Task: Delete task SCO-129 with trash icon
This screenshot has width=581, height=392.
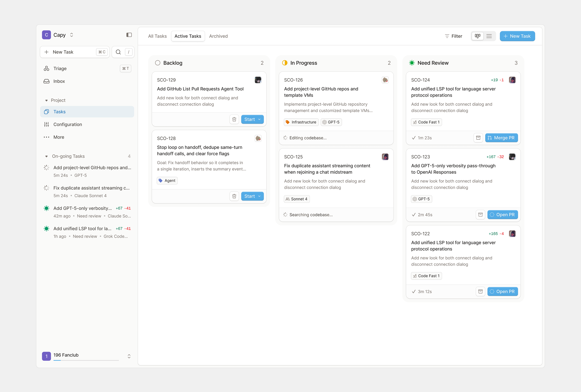Action: 234,119
